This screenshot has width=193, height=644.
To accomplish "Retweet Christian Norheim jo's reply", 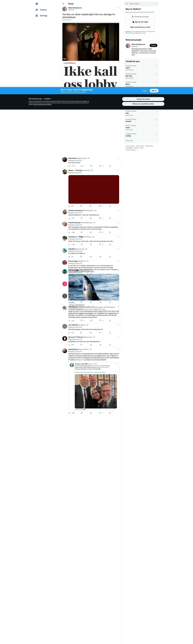I will pos(91,218).
